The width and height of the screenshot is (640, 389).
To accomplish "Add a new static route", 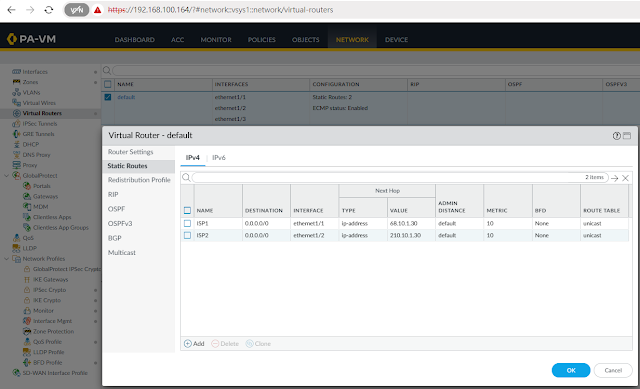I will pyautogui.click(x=194, y=344).
